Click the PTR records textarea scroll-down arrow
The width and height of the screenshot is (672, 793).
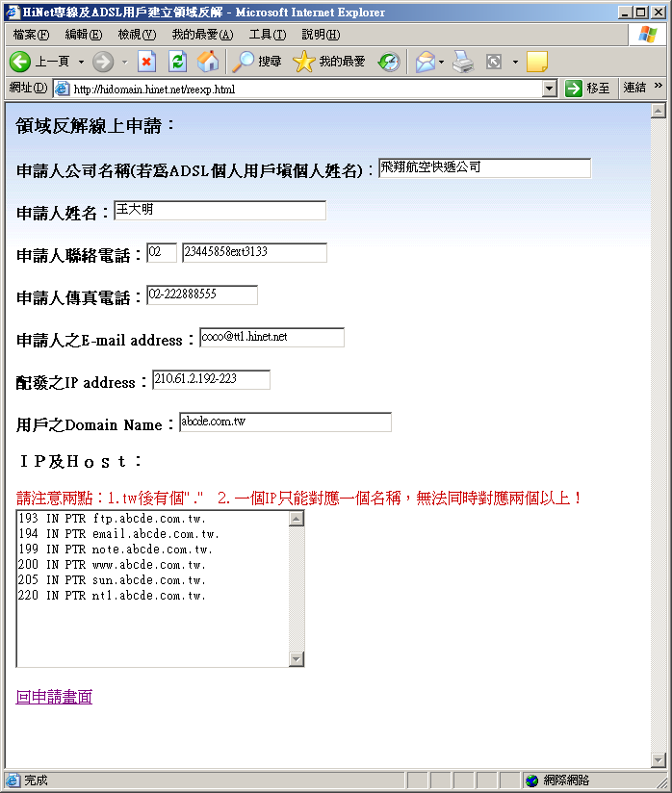point(297,659)
